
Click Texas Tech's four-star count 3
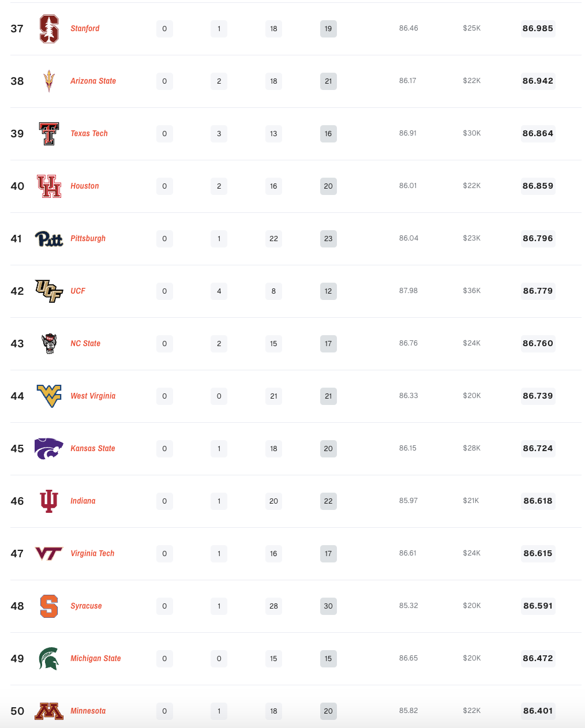point(219,134)
